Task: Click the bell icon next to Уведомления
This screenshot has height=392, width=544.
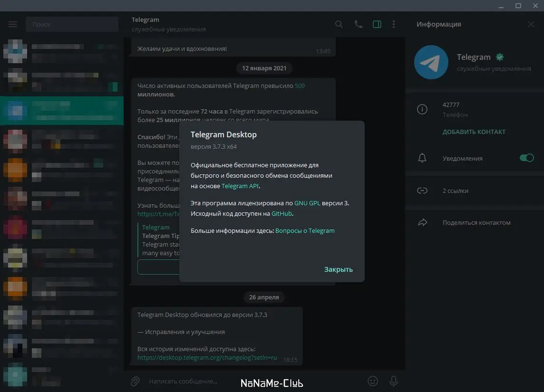Action: pos(422,158)
